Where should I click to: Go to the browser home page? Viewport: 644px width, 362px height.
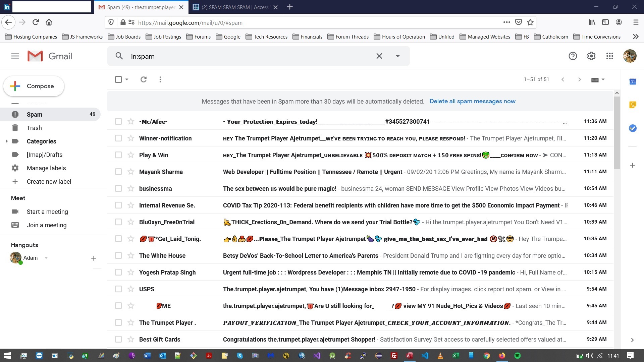tap(49, 22)
